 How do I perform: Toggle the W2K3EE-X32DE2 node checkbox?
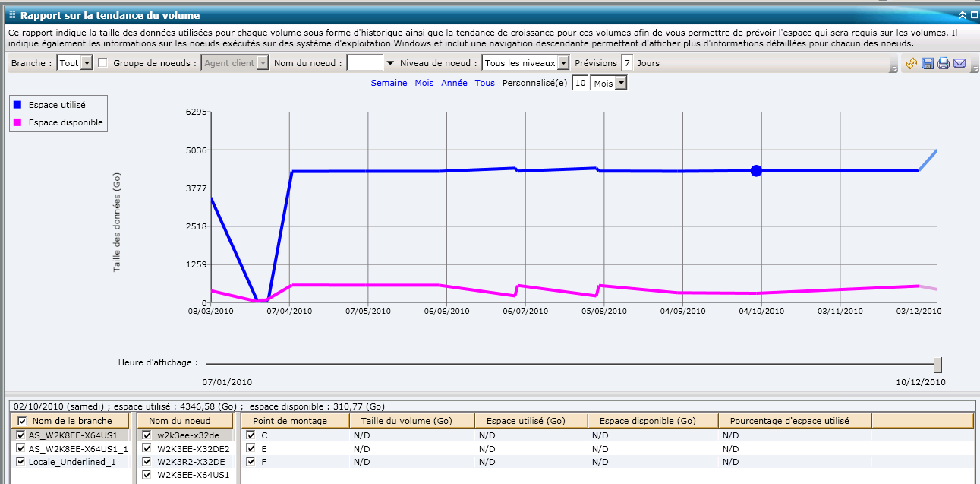coord(147,448)
